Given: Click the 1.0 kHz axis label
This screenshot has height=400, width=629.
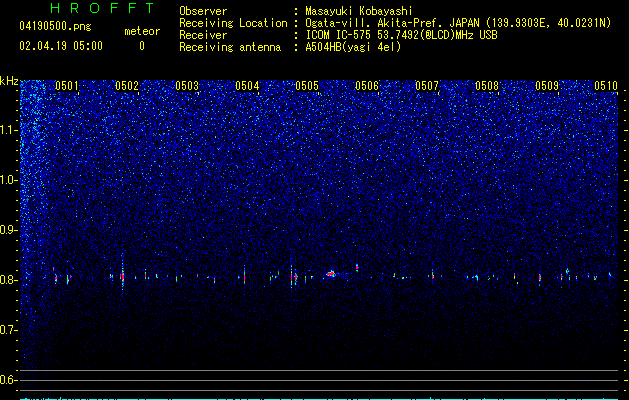Looking at the screenshot, I should pos(9,180).
